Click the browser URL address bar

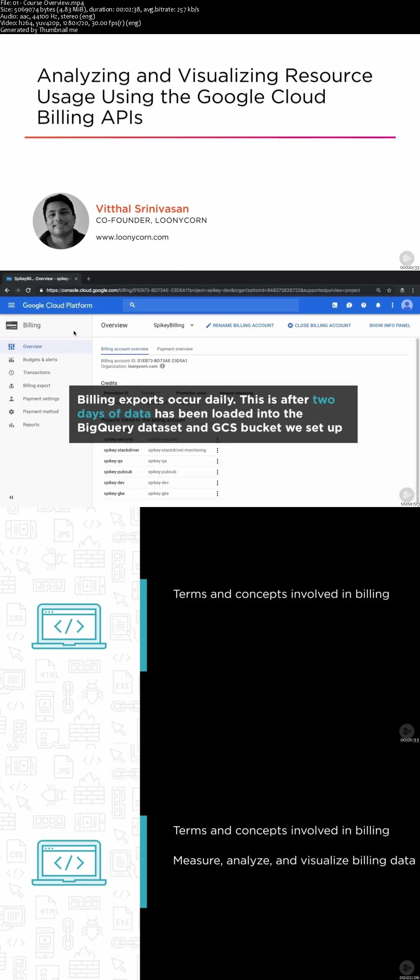(x=203, y=290)
